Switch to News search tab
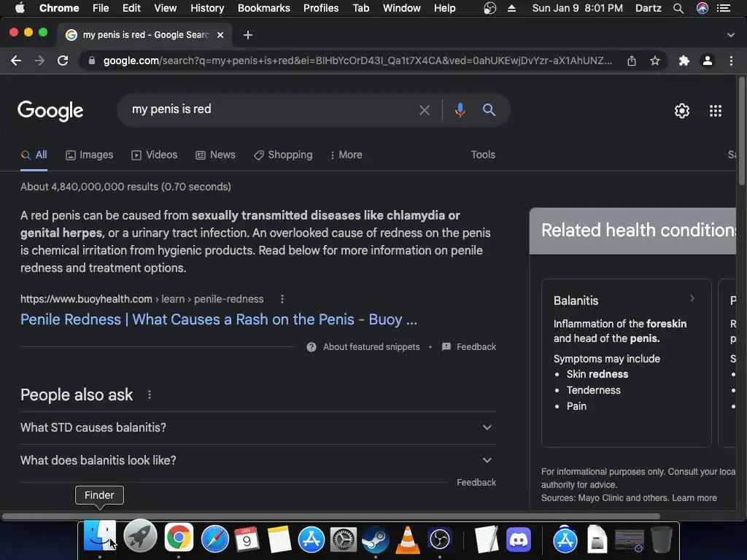Viewport: 747px width, 560px height. [215, 155]
